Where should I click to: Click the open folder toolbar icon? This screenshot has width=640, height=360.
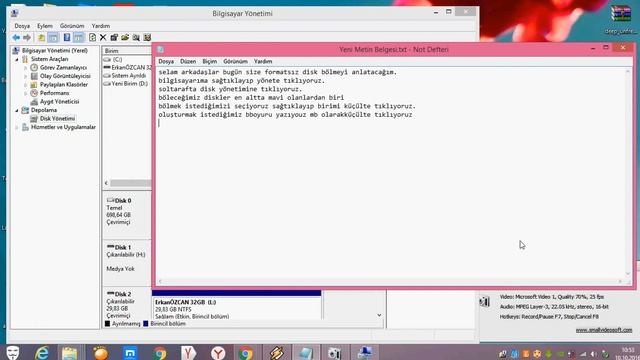pos(125,38)
